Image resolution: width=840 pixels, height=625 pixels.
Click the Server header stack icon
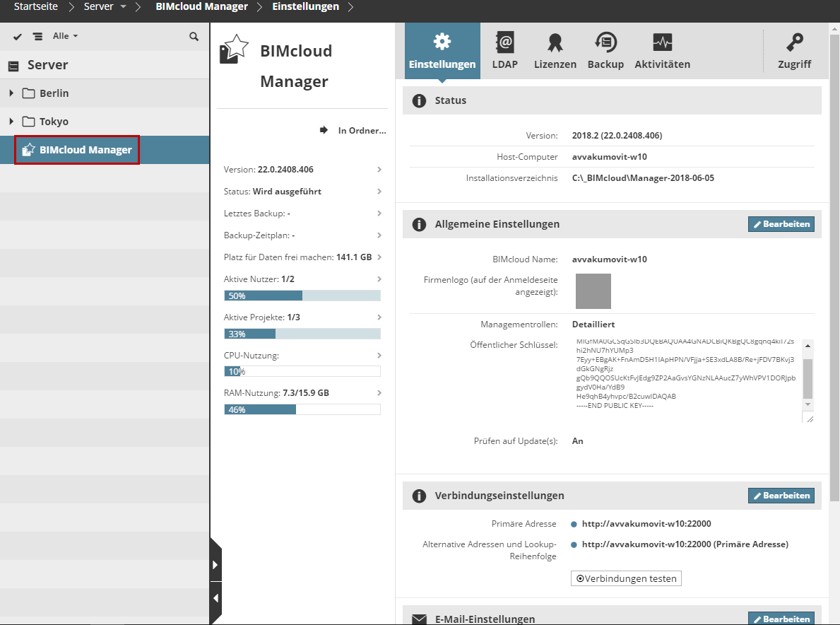tap(13, 66)
